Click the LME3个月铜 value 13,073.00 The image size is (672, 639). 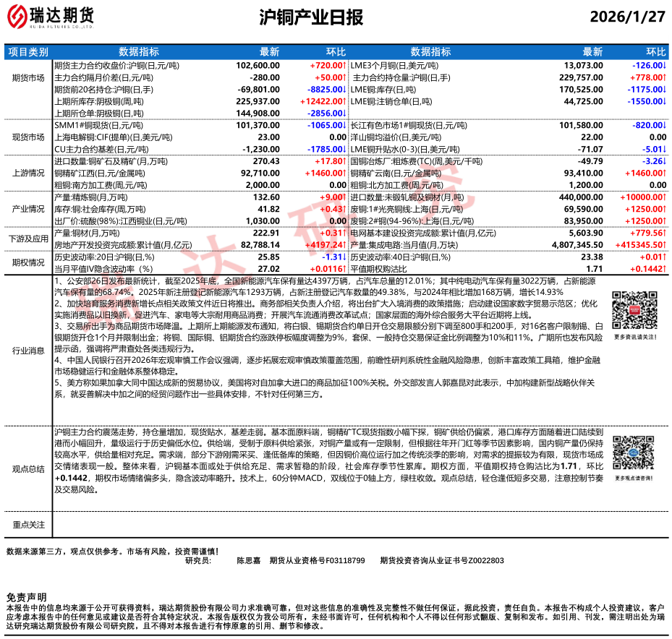(582, 65)
